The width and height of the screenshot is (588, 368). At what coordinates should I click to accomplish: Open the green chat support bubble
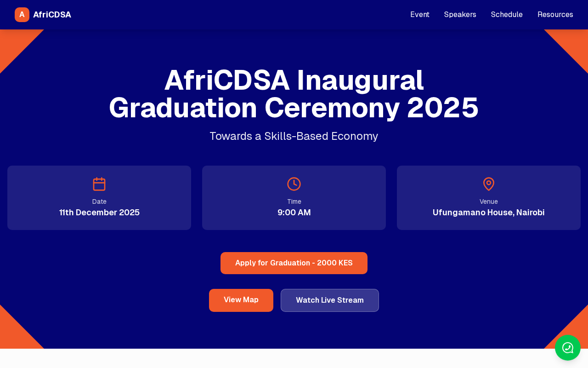coord(568,348)
